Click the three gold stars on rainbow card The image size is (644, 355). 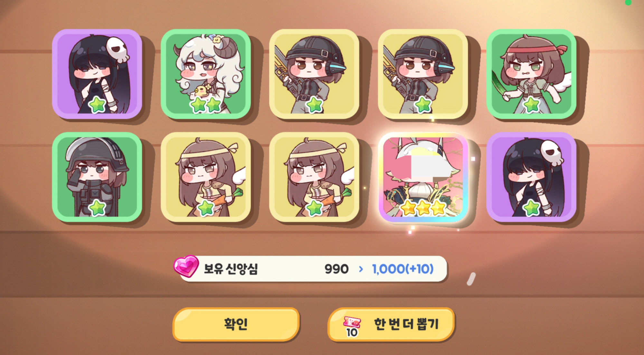[423, 208]
